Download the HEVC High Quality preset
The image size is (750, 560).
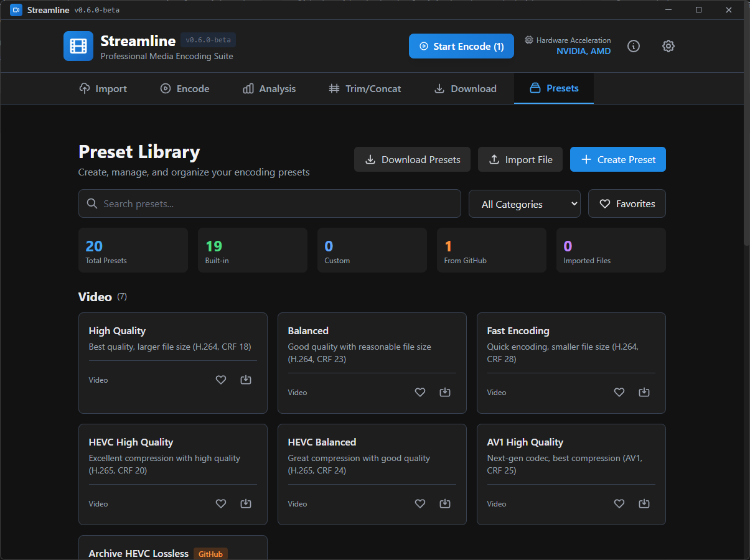245,503
